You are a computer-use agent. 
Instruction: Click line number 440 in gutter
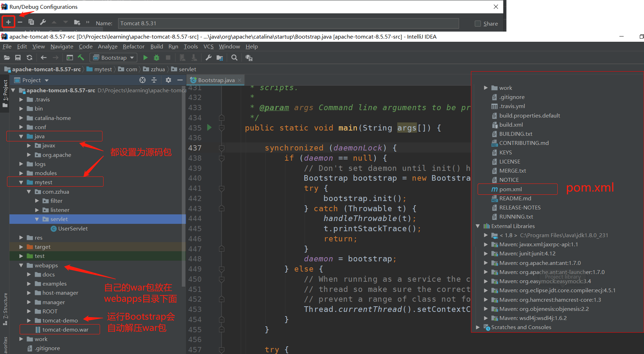tap(195, 178)
